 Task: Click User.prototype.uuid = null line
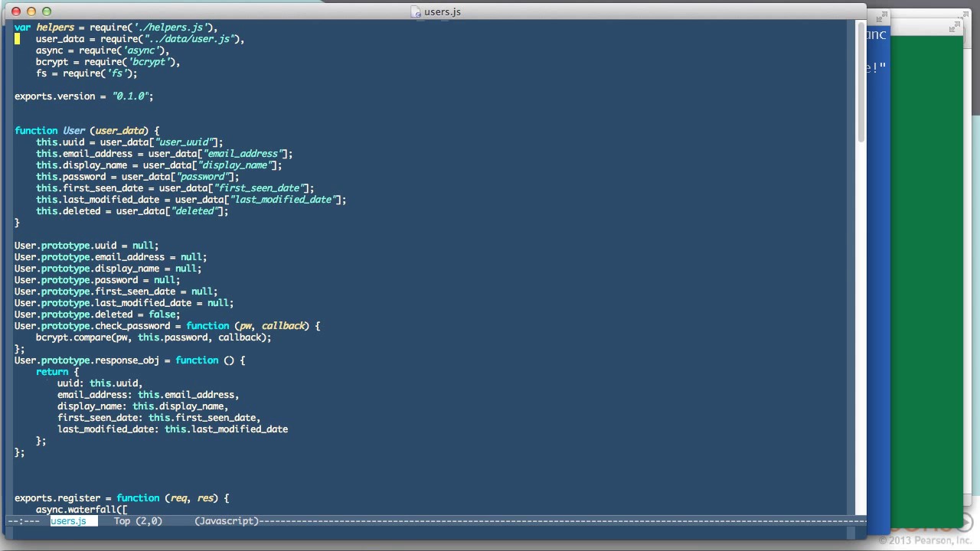click(87, 246)
